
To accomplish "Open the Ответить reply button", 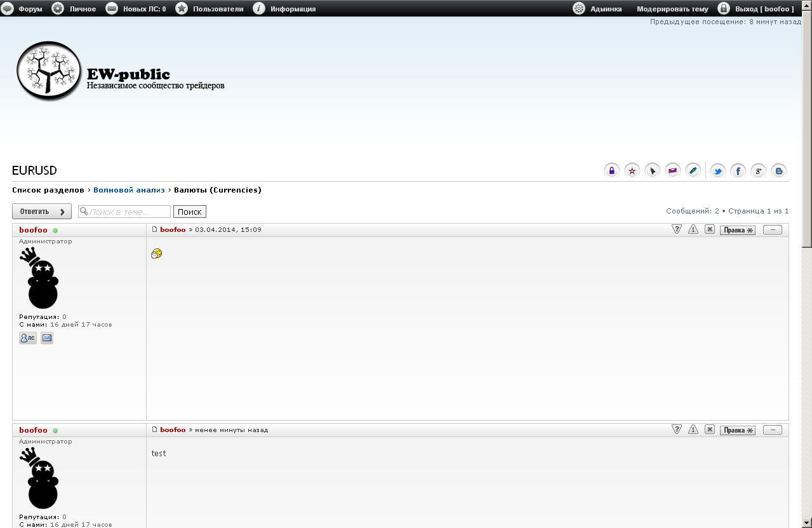I will coord(42,212).
